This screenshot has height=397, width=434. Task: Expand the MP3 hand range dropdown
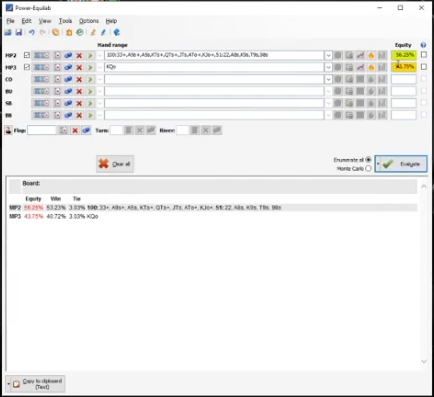[x=328, y=67]
